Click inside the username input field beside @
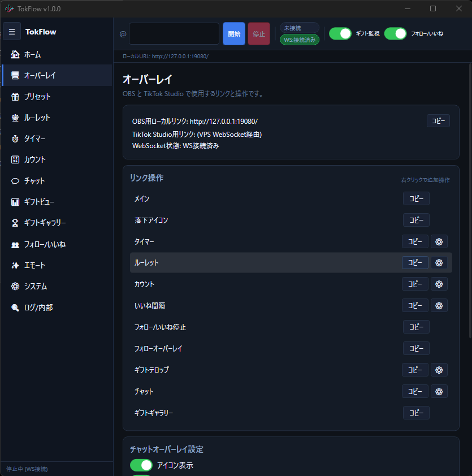The height and width of the screenshot is (476, 472). (x=174, y=33)
